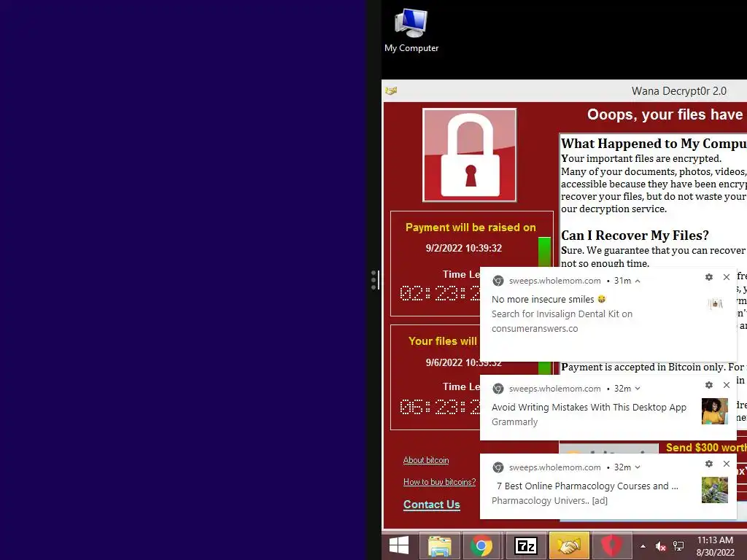This screenshot has height=560, width=747.
Task: Click the 'Send $300 worth' yellow text
Action: click(x=706, y=448)
